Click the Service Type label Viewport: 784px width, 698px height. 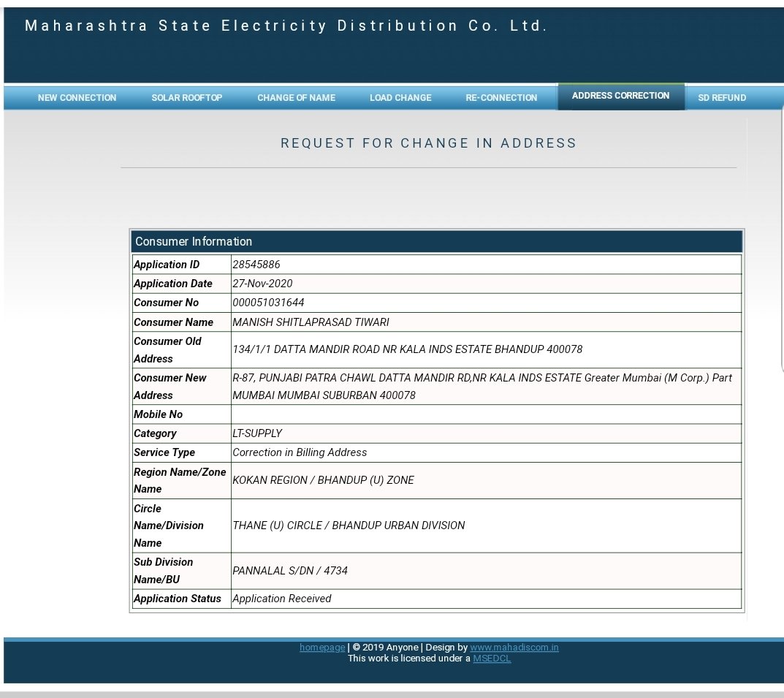pos(164,452)
